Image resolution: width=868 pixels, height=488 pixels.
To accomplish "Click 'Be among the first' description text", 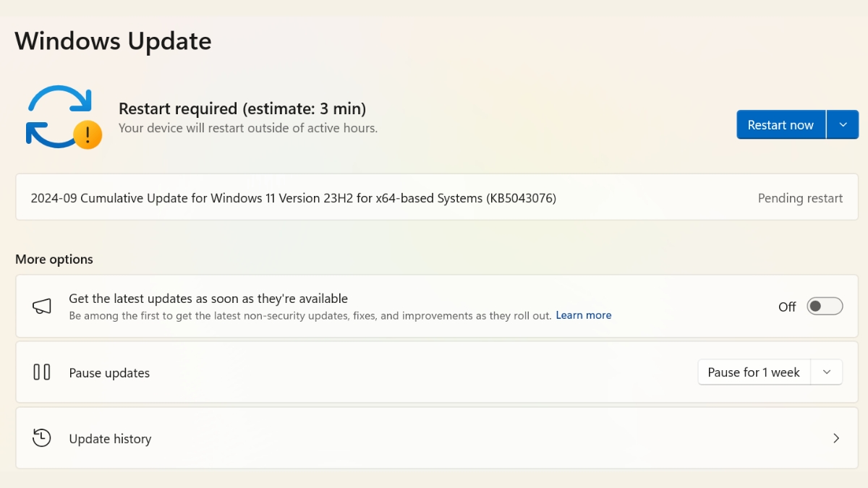I will [310, 316].
